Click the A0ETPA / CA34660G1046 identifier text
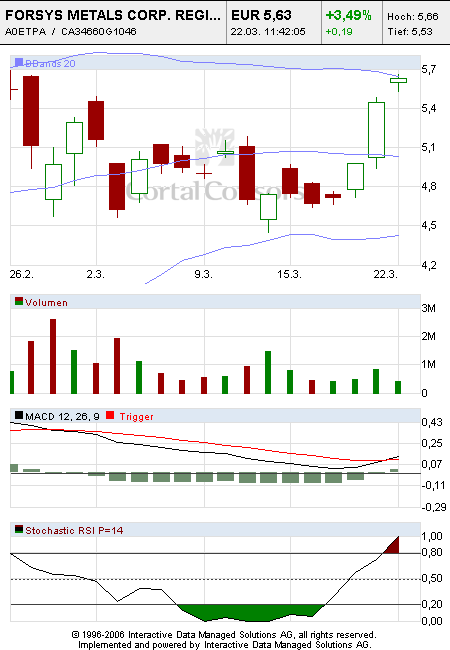This screenshot has height=650, width=450. point(70,32)
